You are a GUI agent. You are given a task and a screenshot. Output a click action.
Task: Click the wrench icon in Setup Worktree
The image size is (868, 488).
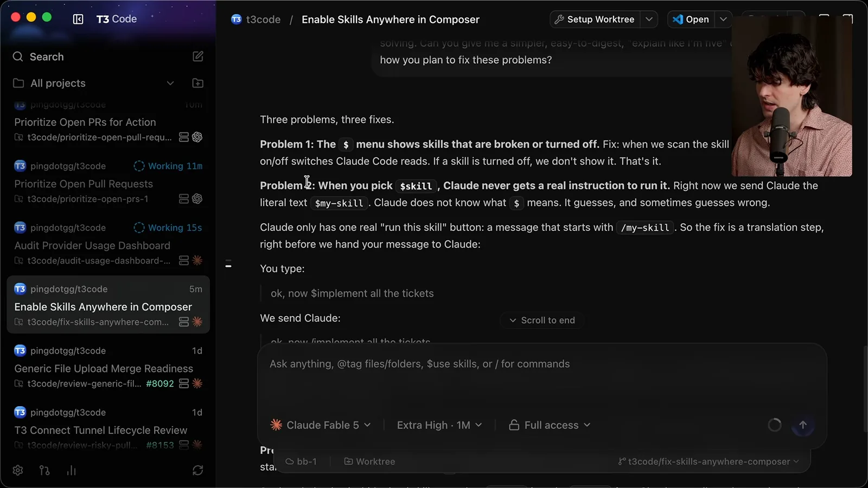pos(559,20)
